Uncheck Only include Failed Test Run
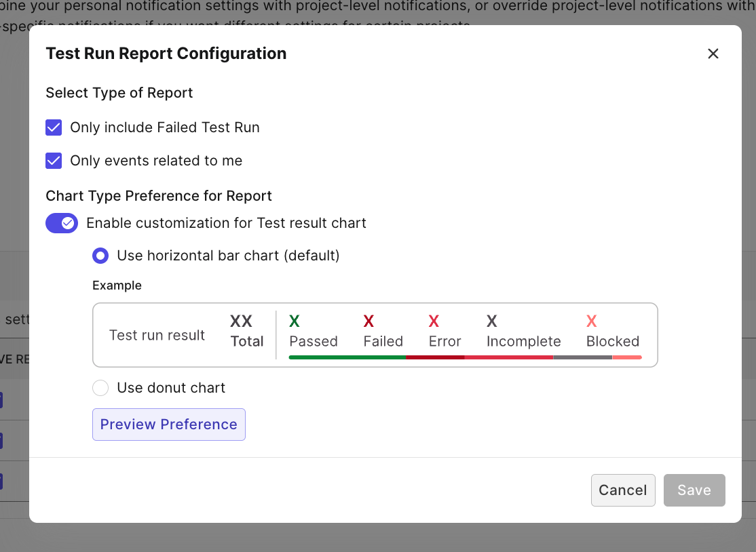756x552 pixels. point(54,127)
